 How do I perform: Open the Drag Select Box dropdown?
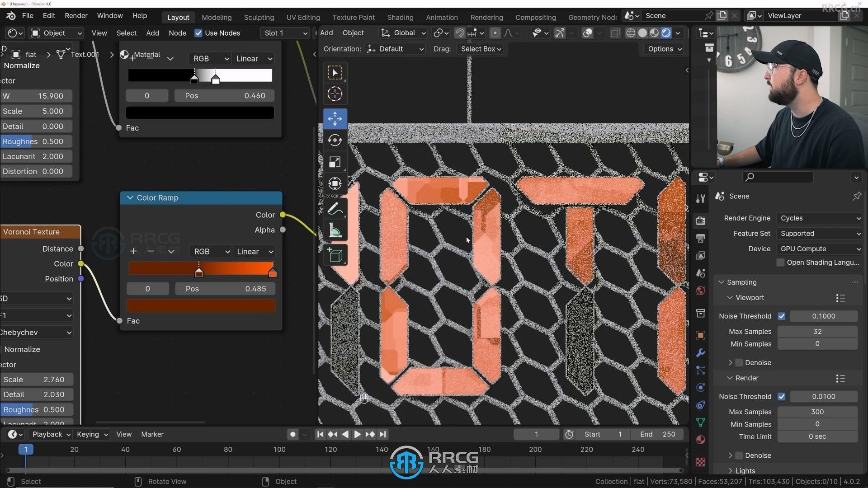[x=481, y=49]
